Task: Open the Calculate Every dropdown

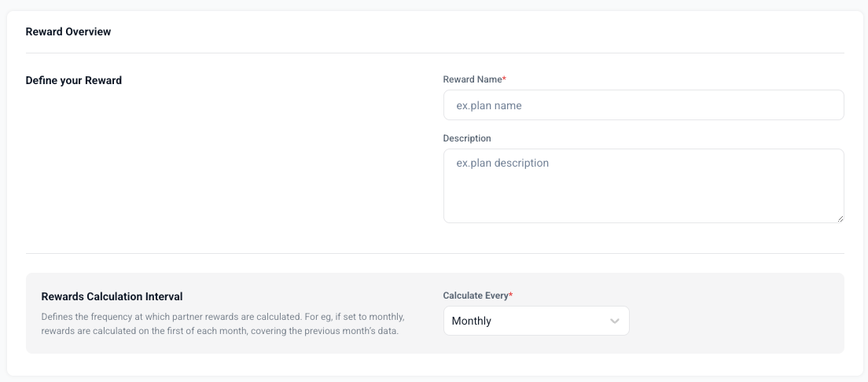Action: click(x=536, y=321)
